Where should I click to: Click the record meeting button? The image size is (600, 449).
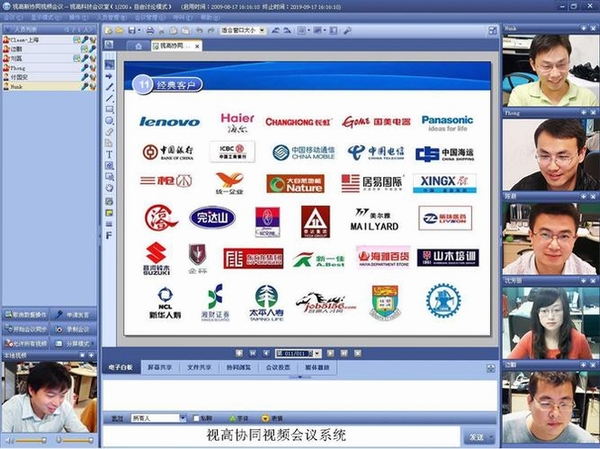73,329
